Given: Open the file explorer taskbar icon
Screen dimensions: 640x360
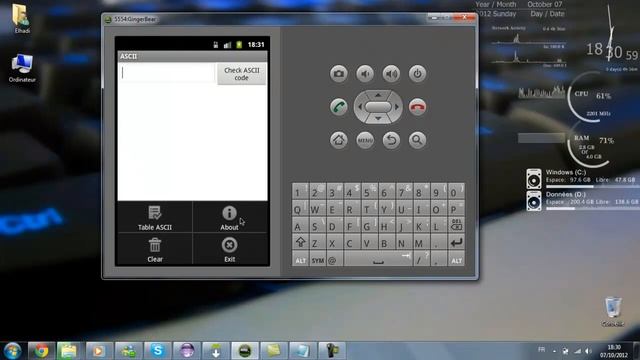Looking at the screenshot, I should pyautogui.click(x=69, y=351).
